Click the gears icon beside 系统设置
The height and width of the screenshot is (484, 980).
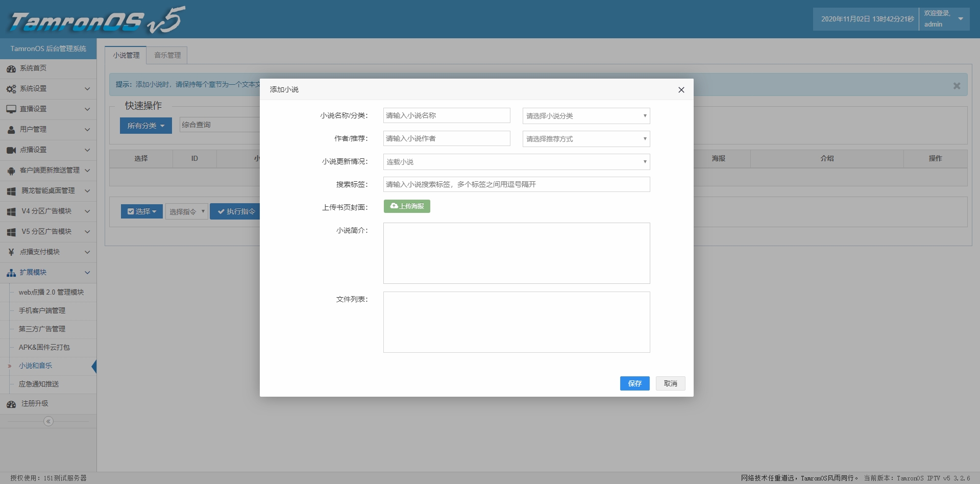(11, 89)
